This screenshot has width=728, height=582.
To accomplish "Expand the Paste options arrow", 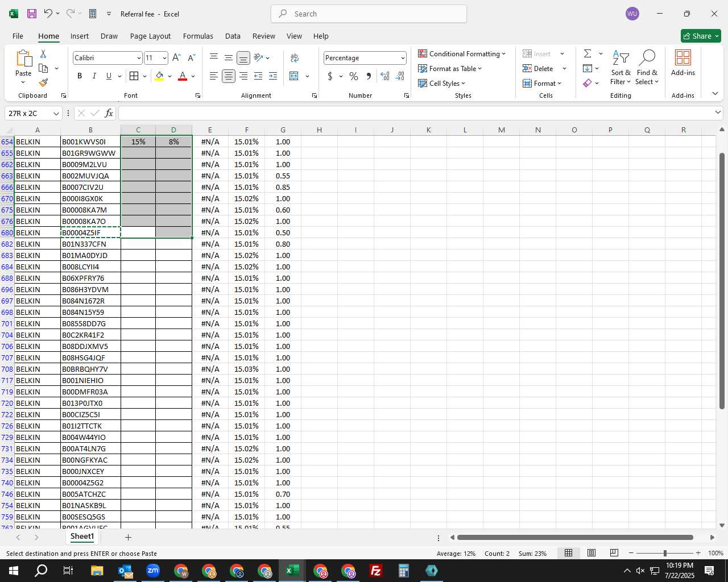I will [x=23, y=82].
